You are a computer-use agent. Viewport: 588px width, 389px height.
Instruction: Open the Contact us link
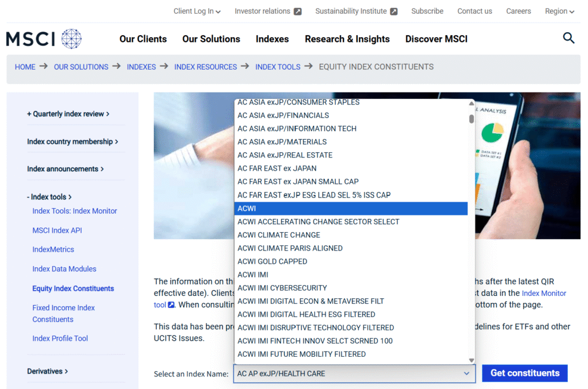coord(474,11)
